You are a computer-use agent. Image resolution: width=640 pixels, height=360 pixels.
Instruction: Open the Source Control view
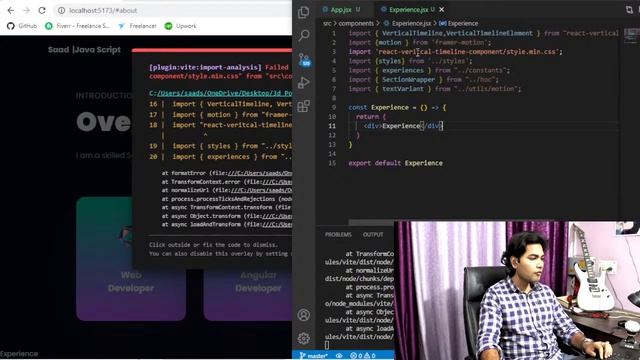(x=304, y=60)
